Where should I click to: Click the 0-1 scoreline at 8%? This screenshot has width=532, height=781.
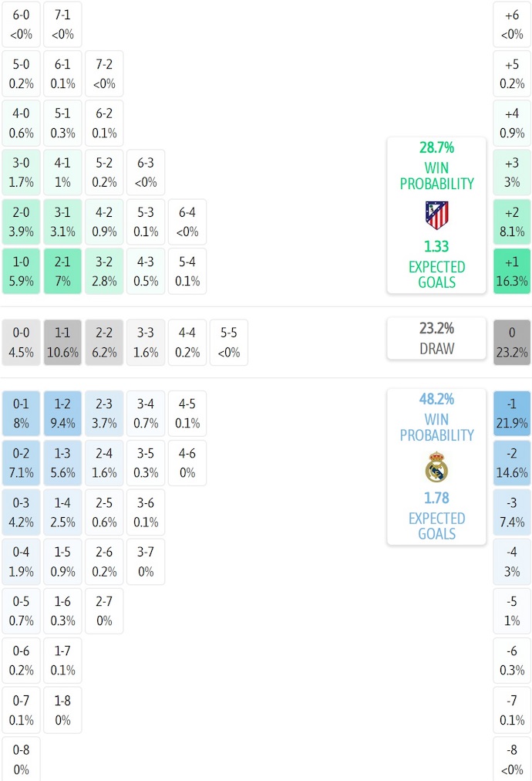tap(21, 413)
